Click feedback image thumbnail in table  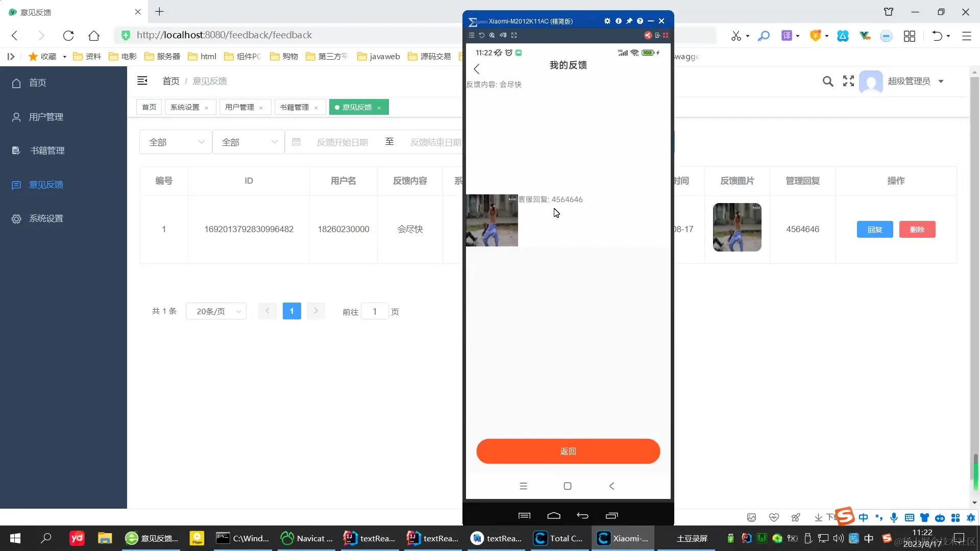click(737, 228)
